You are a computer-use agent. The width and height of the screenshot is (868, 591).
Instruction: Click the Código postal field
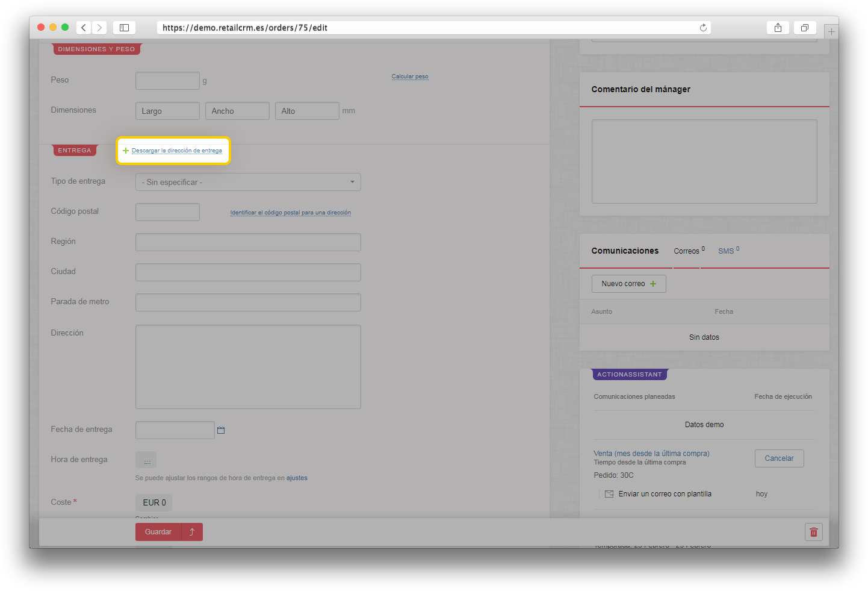(167, 212)
